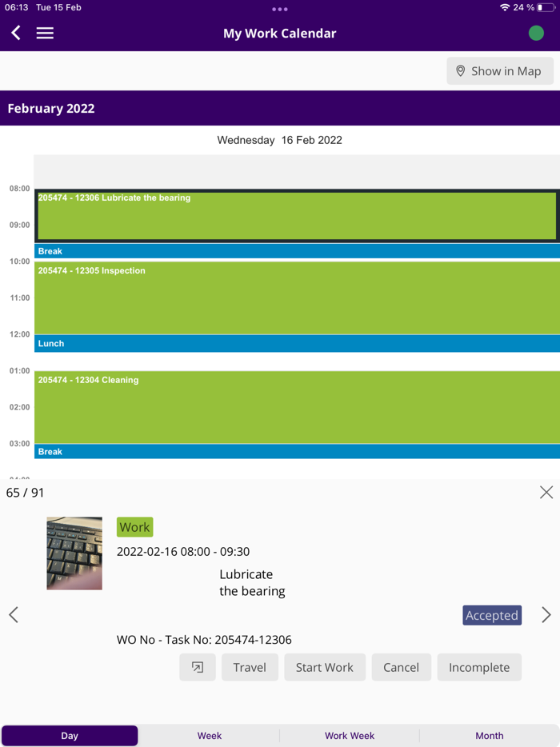The width and height of the screenshot is (560, 747).
Task: Open the hamburger menu
Action: coord(45,33)
